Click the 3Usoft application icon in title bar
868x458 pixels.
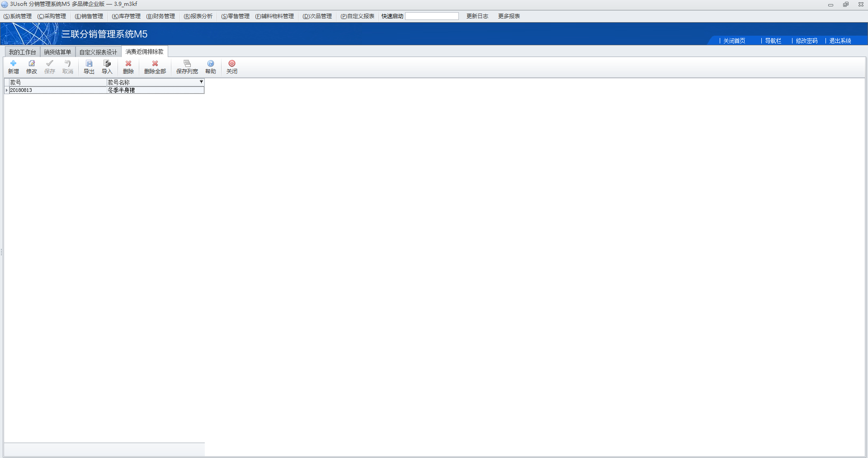[x=5, y=4]
